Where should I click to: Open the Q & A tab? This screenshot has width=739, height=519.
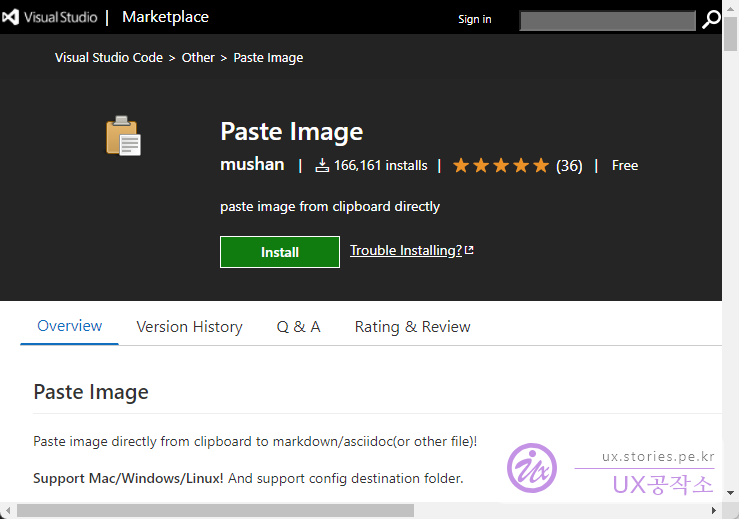[298, 327]
